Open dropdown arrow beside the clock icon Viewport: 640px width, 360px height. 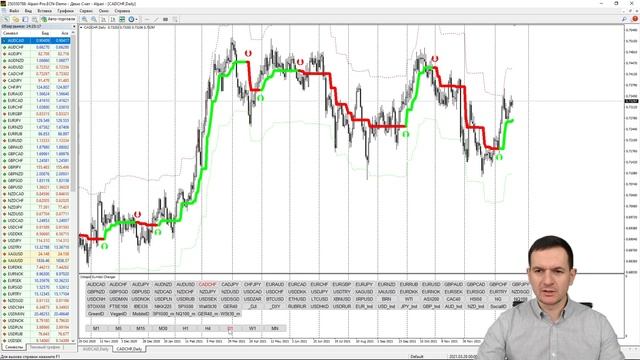[136, 19]
